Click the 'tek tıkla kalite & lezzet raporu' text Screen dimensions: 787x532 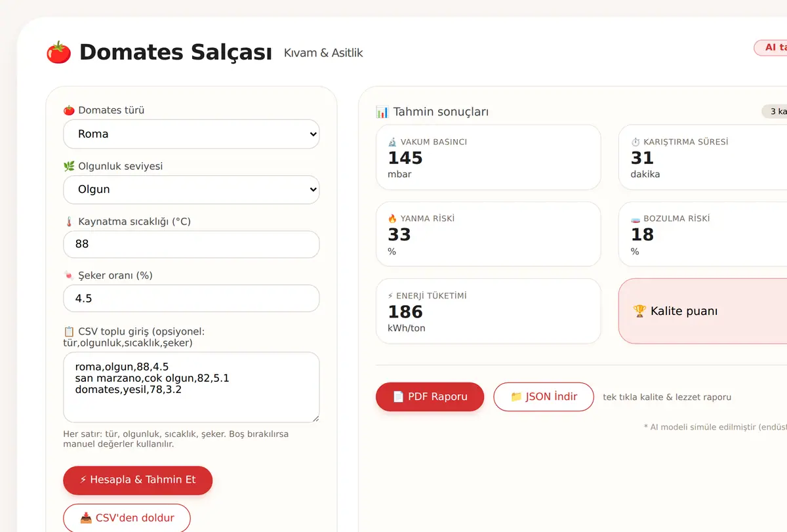667,397
